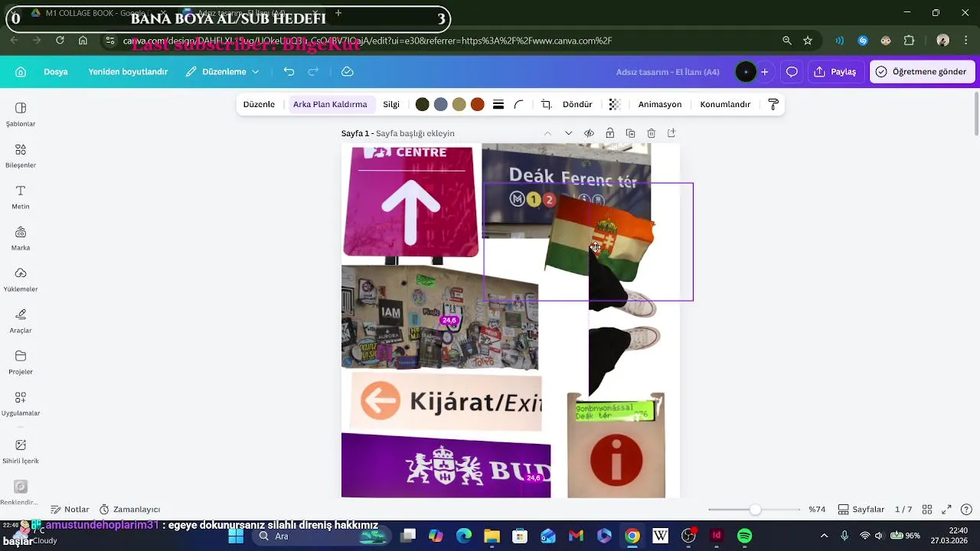
Task: Bookmark page with star icon
Action: click(x=808, y=41)
